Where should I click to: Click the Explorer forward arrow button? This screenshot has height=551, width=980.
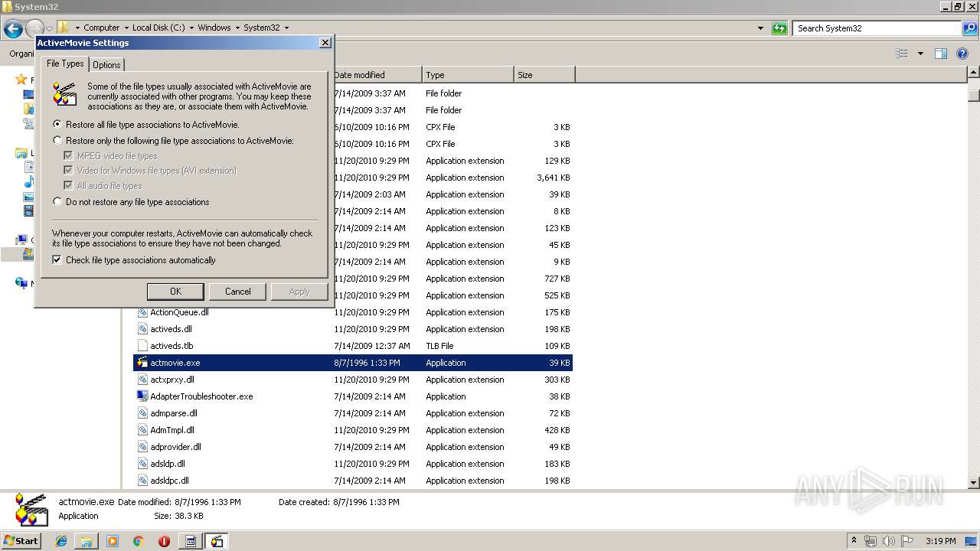click(35, 29)
